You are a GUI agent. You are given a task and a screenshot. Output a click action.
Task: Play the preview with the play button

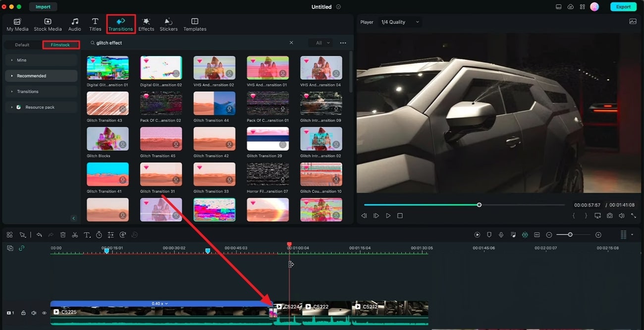click(x=388, y=216)
